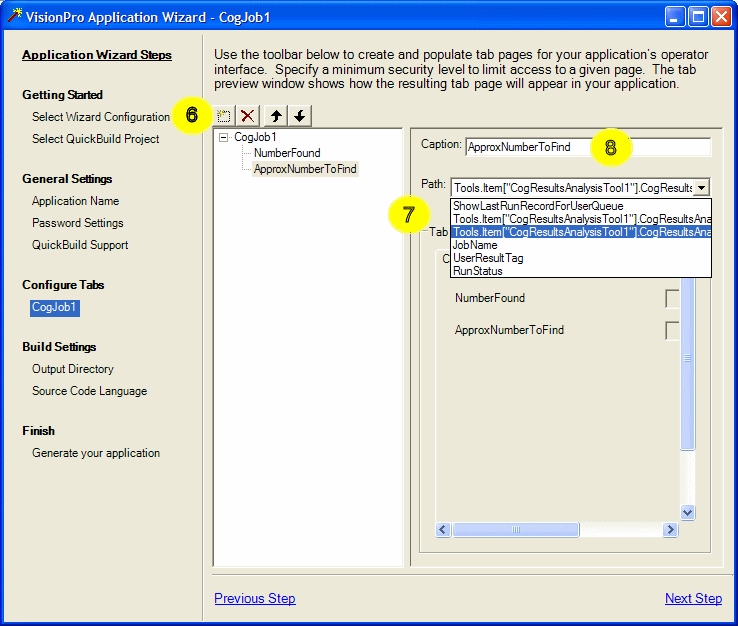This screenshot has height=626, width=738.
Task: Go to Password Settings step
Action: click(77, 223)
